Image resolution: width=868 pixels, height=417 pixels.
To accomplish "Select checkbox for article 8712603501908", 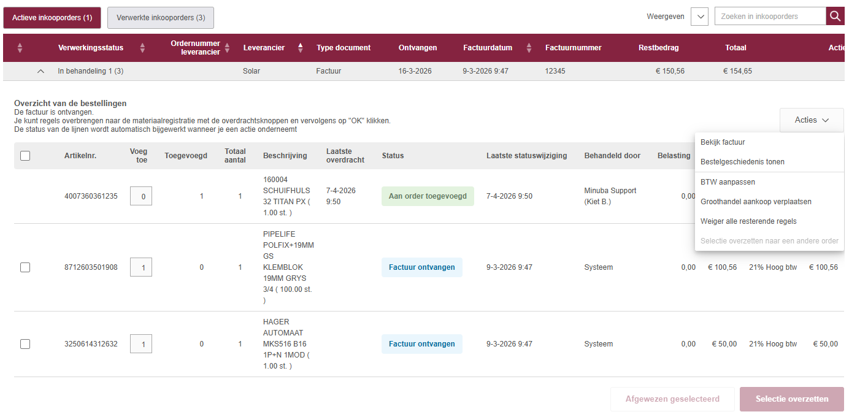I will click(x=25, y=267).
